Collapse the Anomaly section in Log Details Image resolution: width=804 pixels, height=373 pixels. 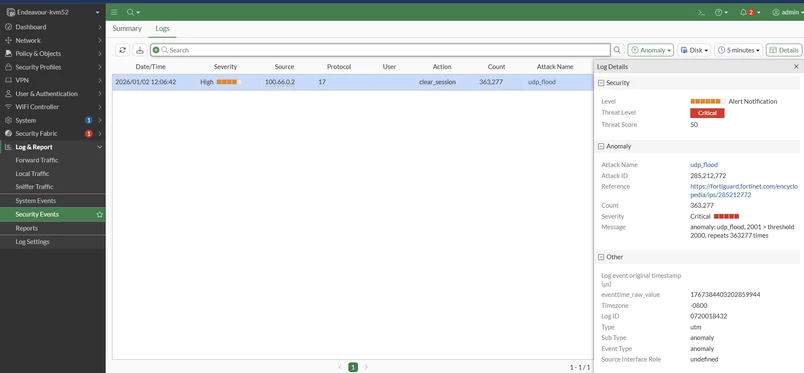pyautogui.click(x=601, y=146)
